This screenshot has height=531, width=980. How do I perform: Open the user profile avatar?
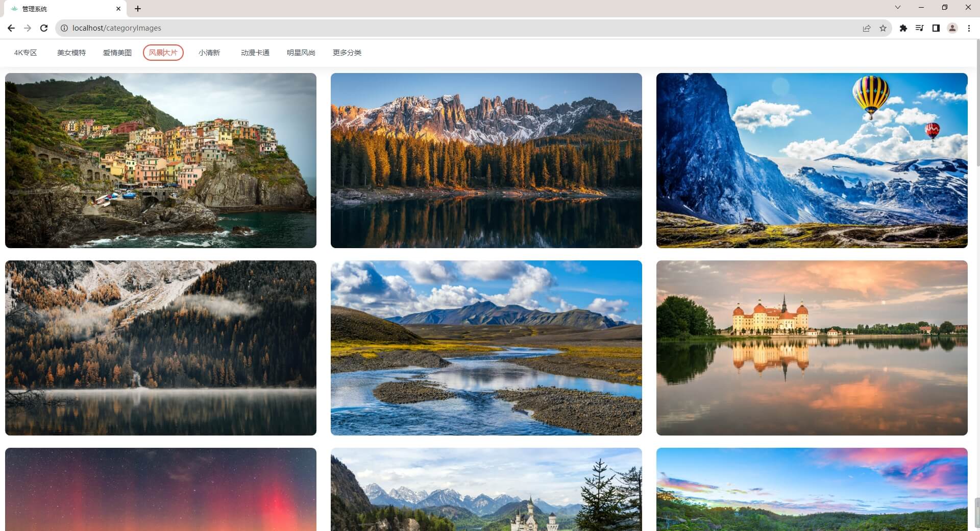point(952,28)
